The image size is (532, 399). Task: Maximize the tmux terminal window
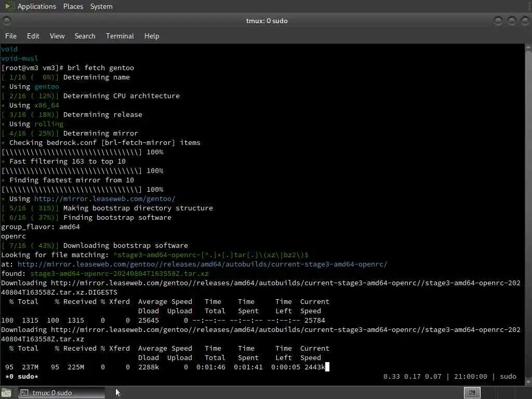(512, 21)
